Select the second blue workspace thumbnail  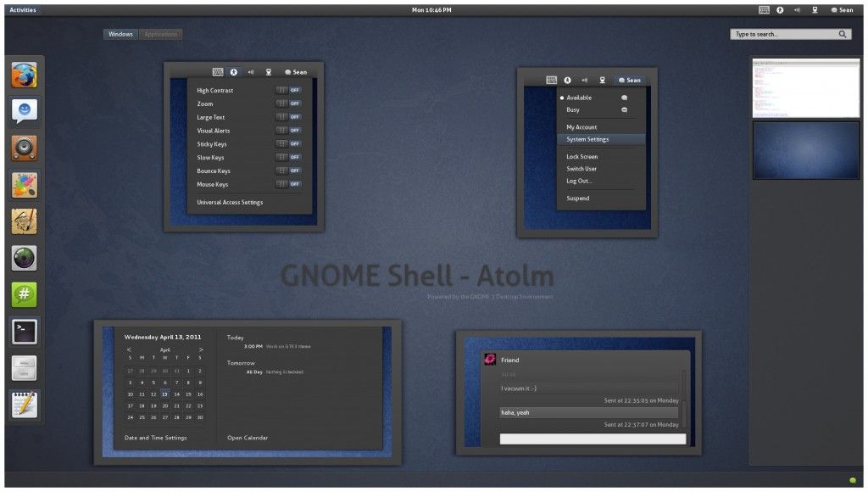pos(806,150)
